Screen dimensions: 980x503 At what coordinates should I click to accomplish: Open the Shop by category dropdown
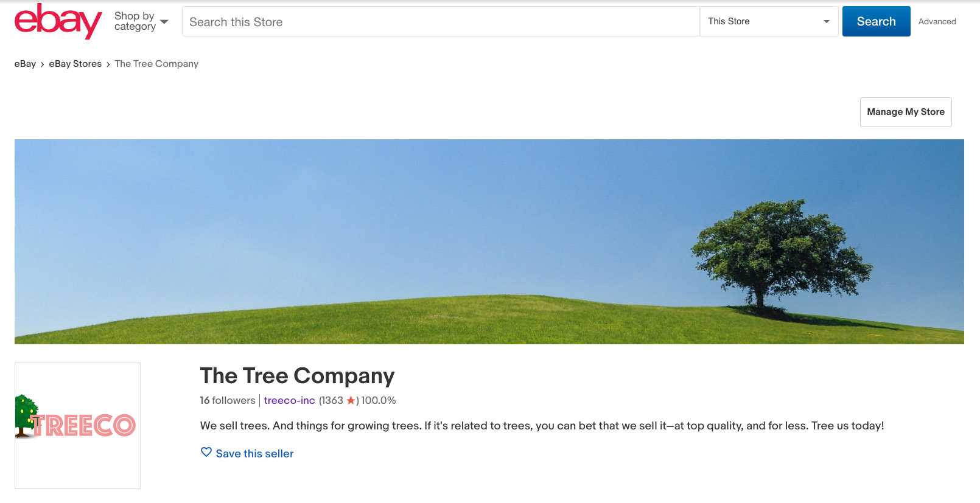point(141,21)
